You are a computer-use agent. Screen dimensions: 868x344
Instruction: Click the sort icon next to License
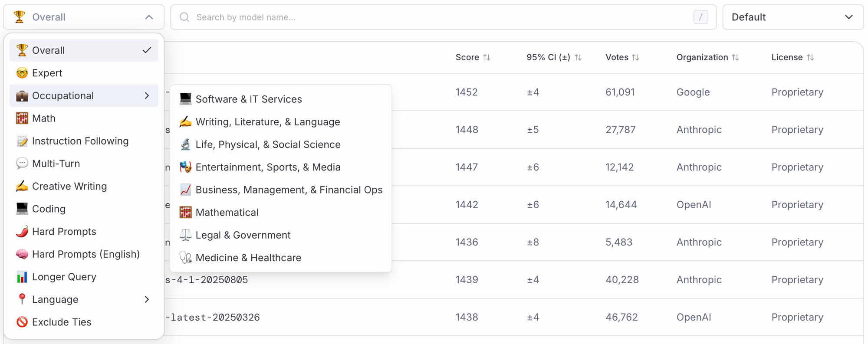[810, 57]
